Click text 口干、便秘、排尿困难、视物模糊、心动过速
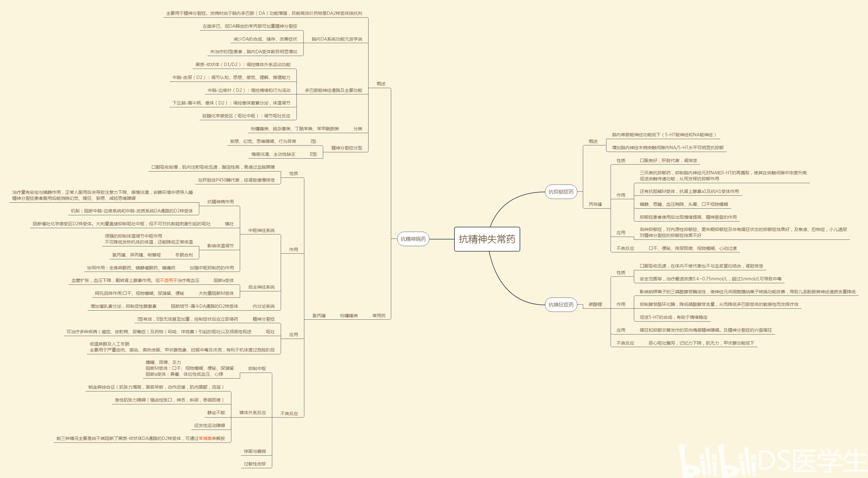 tap(693, 248)
